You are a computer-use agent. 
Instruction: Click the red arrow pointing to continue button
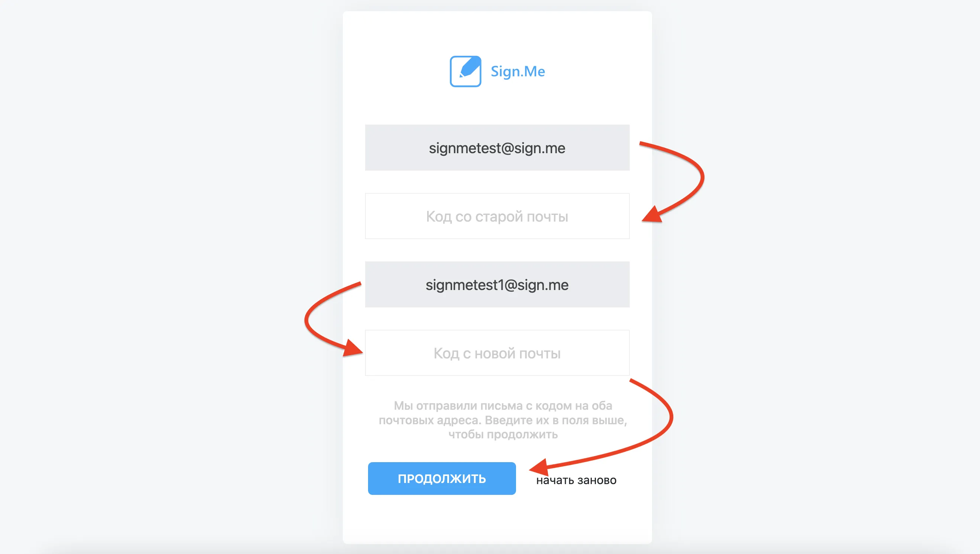click(x=601, y=427)
